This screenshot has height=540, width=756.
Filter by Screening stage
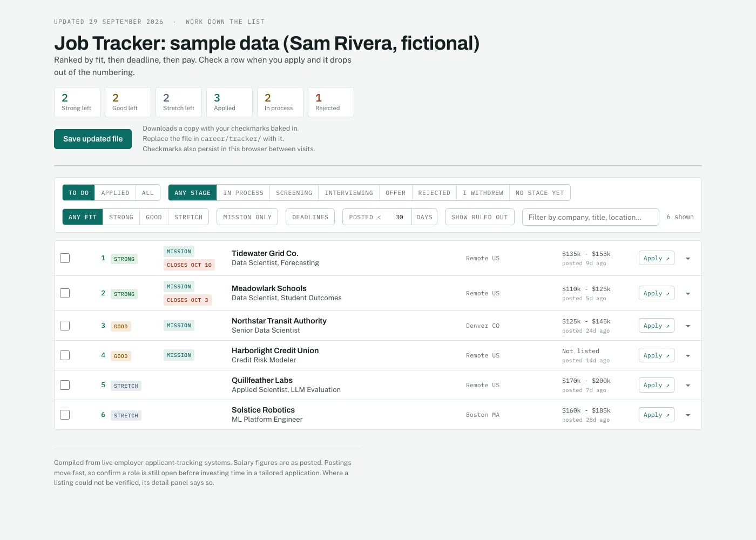point(294,193)
